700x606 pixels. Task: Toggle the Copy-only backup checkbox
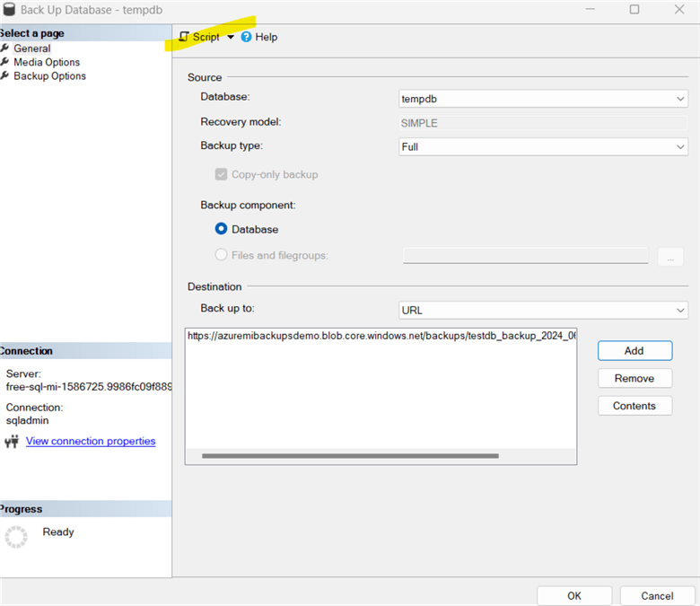pyautogui.click(x=221, y=174)
